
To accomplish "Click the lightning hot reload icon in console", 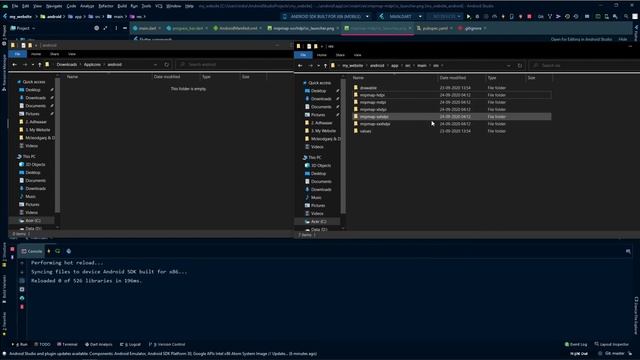I will coord(49,251).
